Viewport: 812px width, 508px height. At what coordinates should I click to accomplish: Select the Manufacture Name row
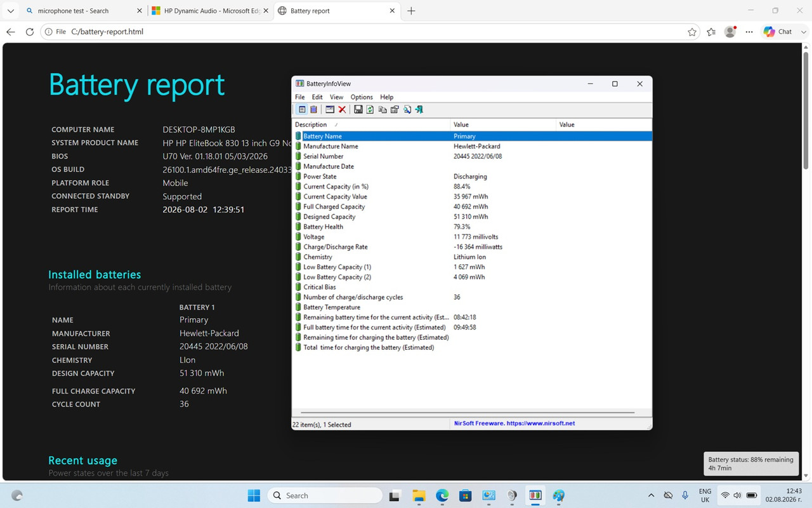pyautogui.click(x=472, y=146)
